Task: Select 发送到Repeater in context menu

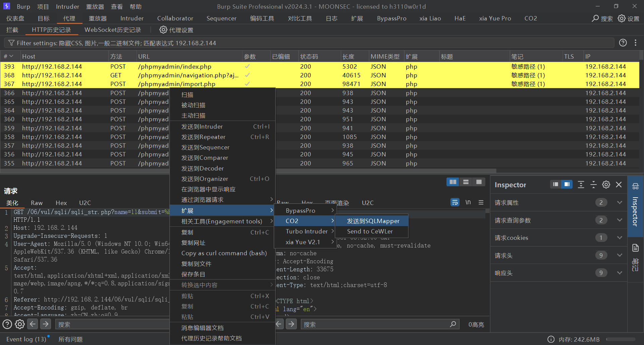Action: 222,137
